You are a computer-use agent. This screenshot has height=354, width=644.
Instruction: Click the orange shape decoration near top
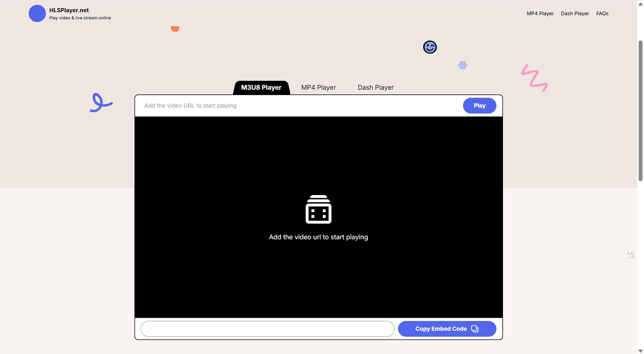(175, 29)
